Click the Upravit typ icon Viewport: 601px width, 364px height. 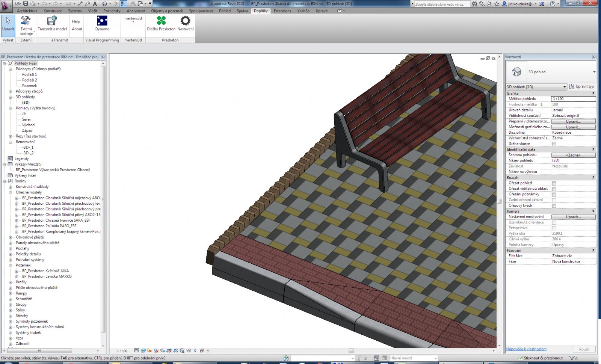coord(572,86)
